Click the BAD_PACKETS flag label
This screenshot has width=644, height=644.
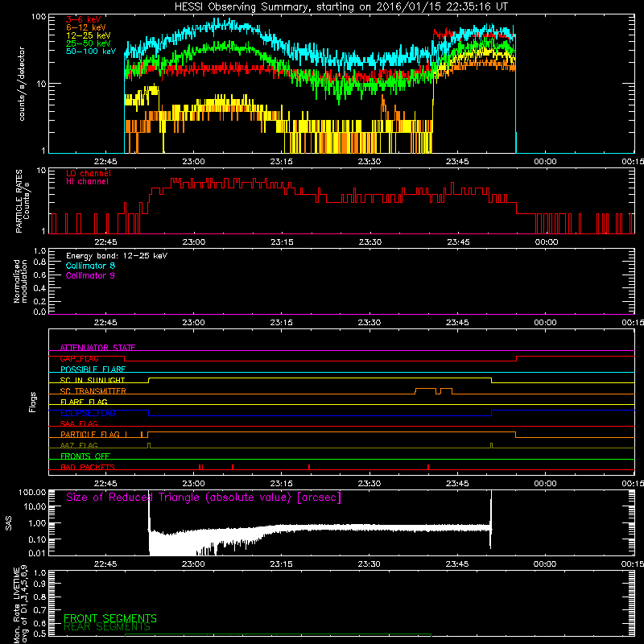88,467
